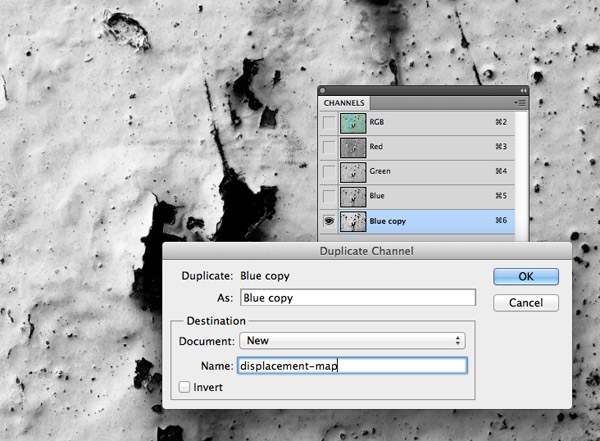The height and width of the screenshot is (441, 600).
Task: Click the Red channel thumbnail
Action: (354, 147)
